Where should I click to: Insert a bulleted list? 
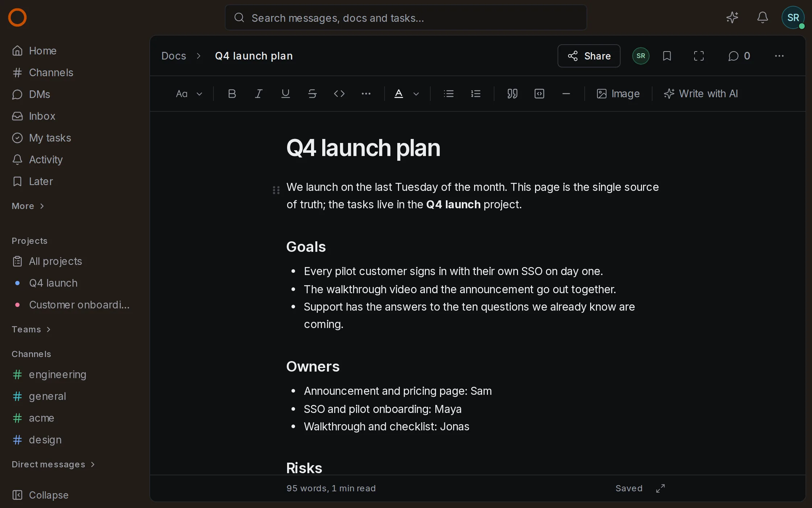click(x=449, y=94)
